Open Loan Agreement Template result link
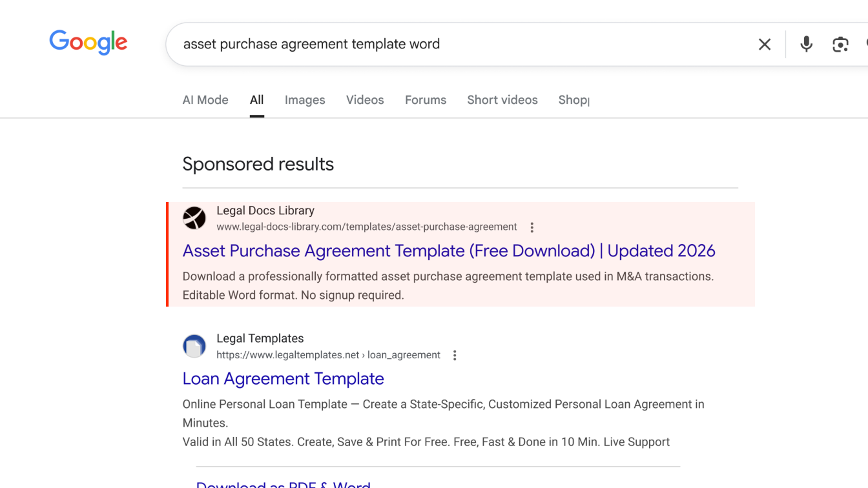Viewport: 868px width, 488px height. 284,378
